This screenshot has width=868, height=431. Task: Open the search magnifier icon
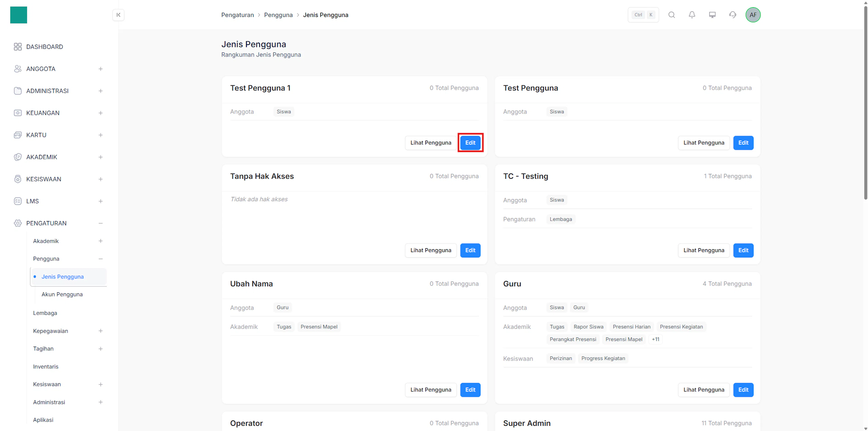click(672, 15)
